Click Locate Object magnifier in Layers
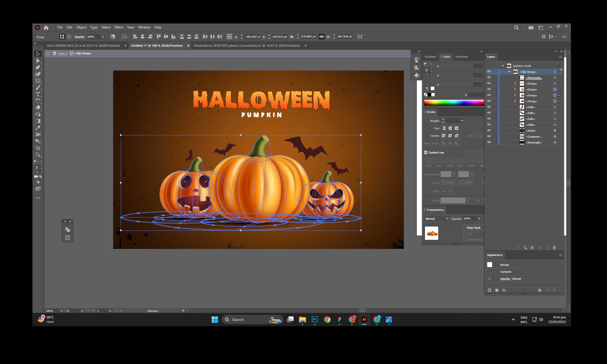This screenshot has width=607, height=364. coord(525,248)
